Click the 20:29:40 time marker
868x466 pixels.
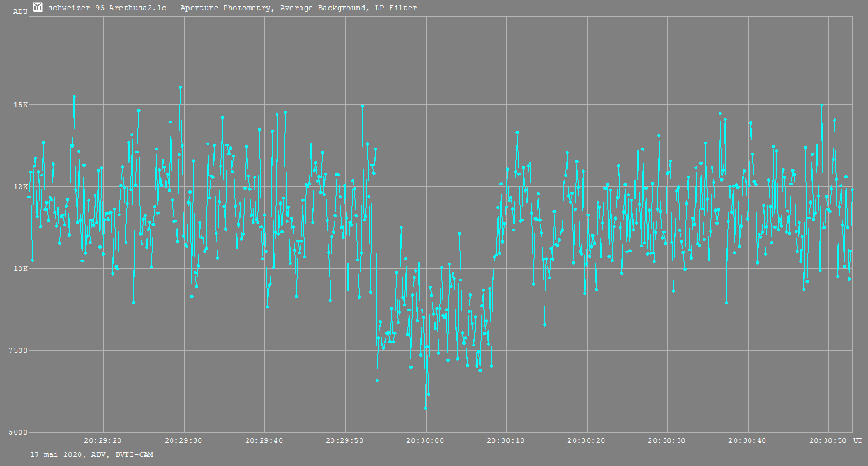pos(264,440)
